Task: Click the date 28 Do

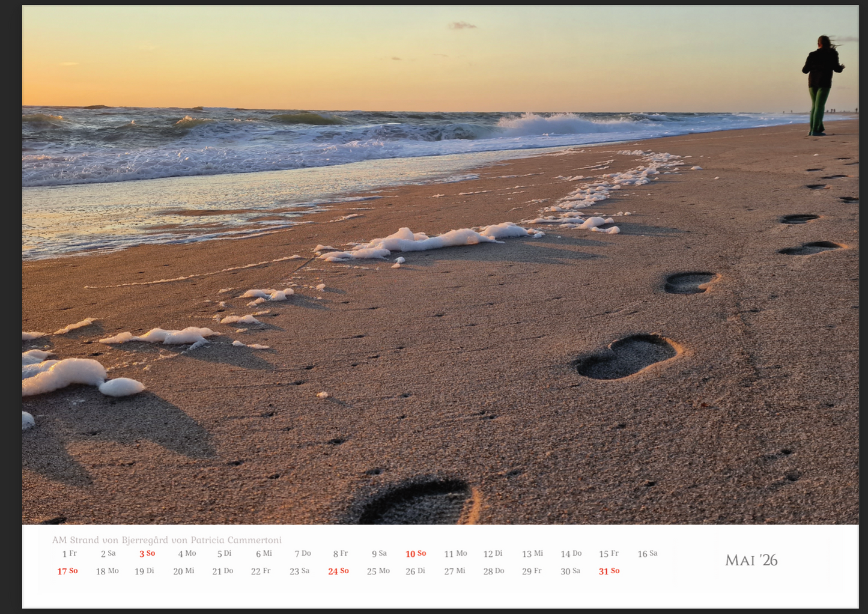Action: coord(493,571)
